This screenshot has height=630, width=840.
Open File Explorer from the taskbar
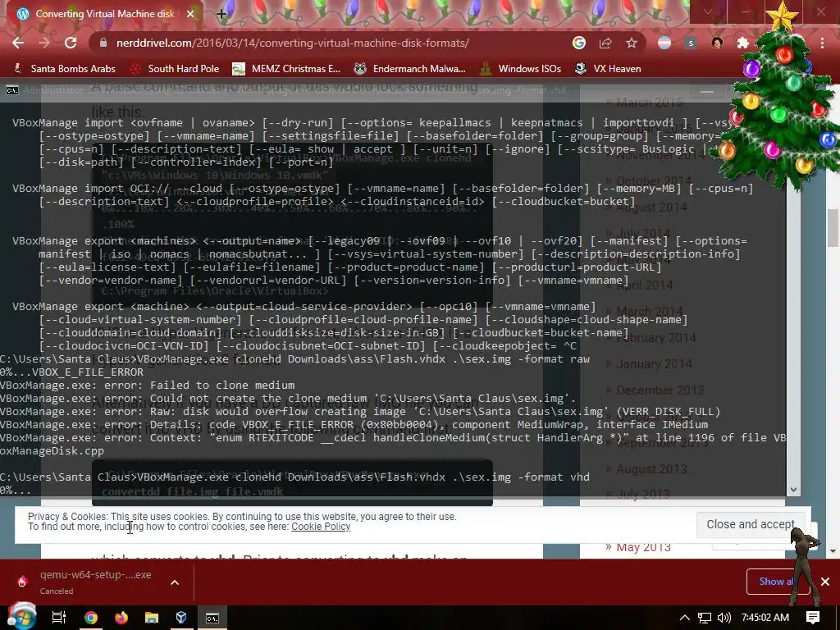[x=152, y=618]
